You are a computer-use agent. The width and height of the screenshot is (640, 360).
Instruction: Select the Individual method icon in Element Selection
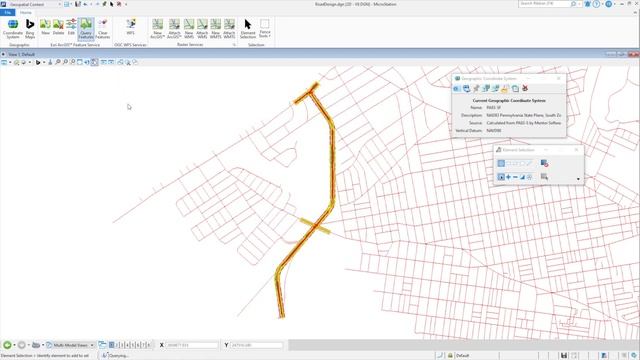pyautogui.click(x=501, y=163)
